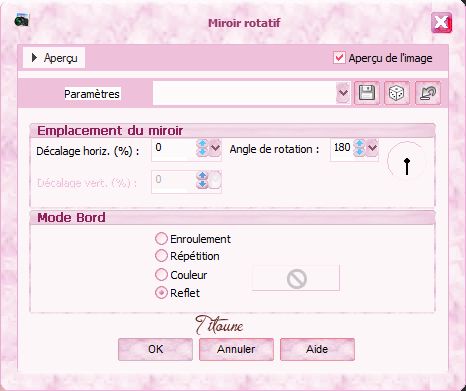
Task: Open the Angle de rotation slider dropdown
Action: point(372,147)
